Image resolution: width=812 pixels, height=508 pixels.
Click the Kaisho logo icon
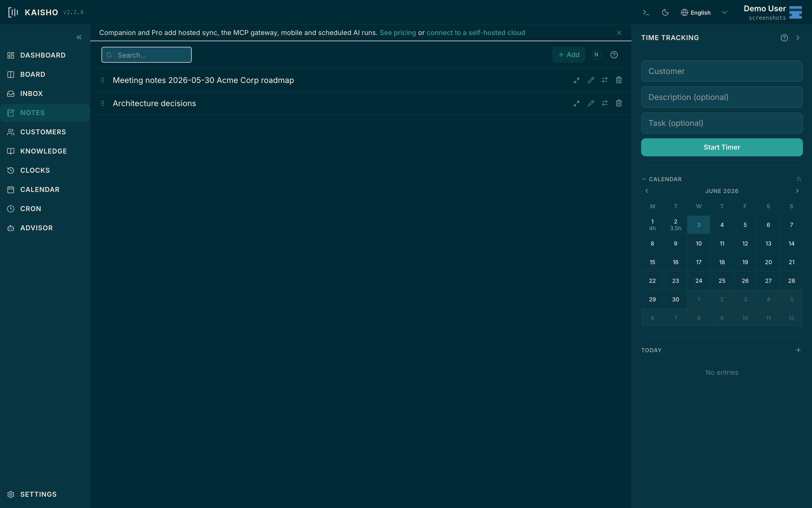point(13,12)
